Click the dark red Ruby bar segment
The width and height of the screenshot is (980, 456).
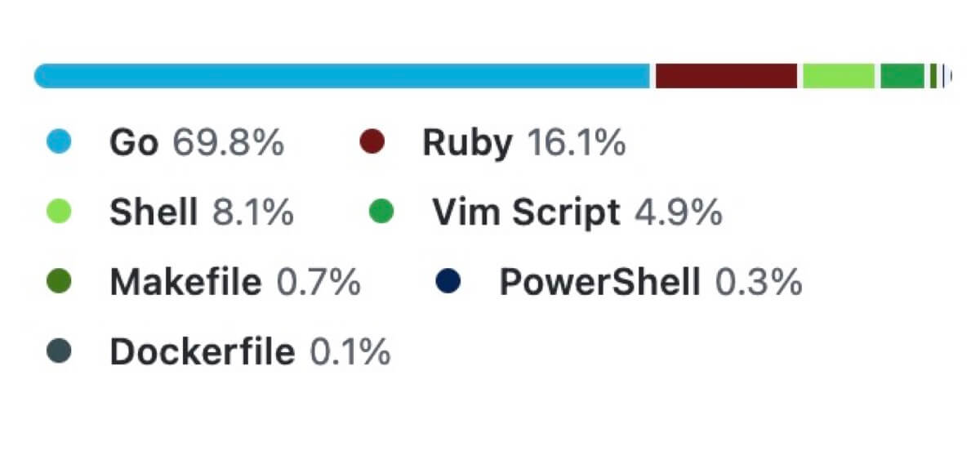(726, 76)
